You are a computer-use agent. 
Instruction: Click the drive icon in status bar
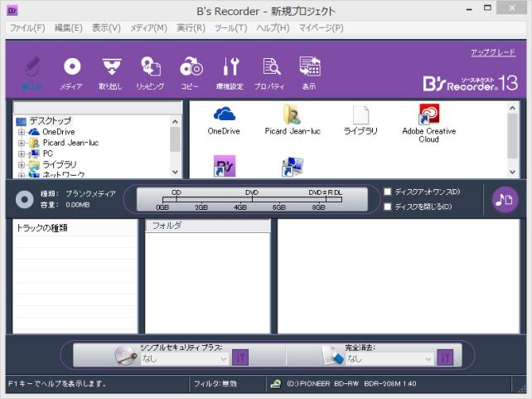coord(276,384)
